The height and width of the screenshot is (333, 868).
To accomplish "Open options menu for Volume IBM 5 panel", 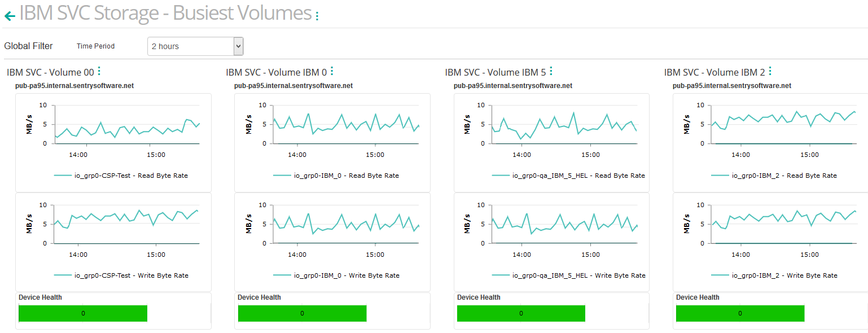I will tap(551, 71).
